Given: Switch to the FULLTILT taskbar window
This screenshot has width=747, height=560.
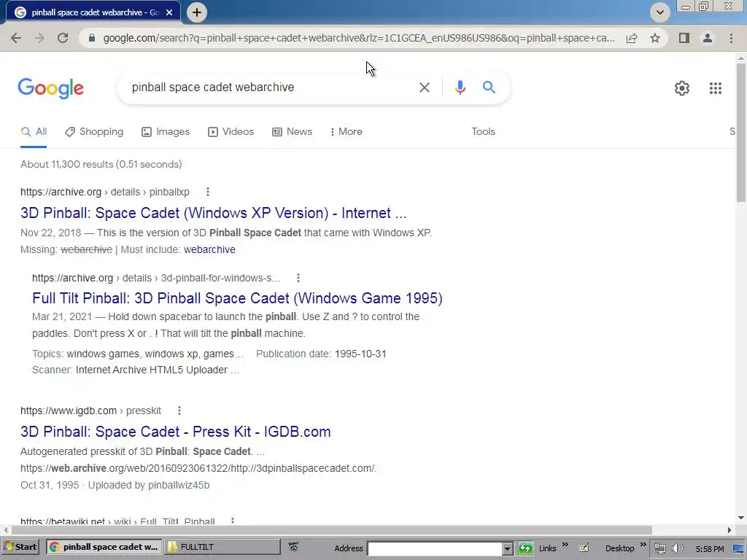Looking at the screenshot, I should [222, 547].
